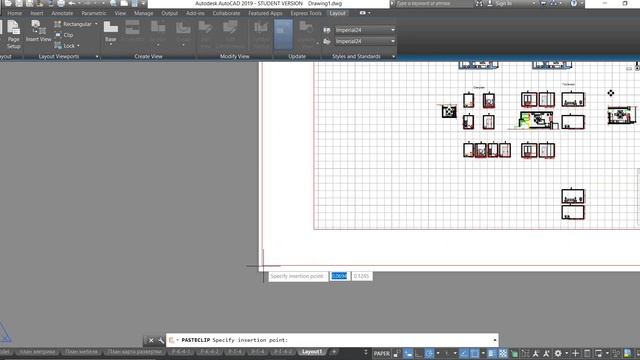Click the Base view tool
This screenshot has height=360, width=640.
pos(111,32)
